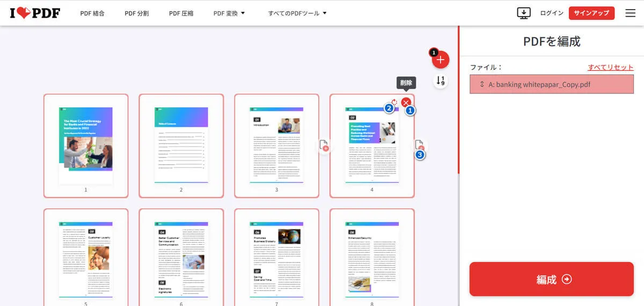644x306 pixels.
Task: Expand the すべてのPDFツール dropdown
Action: pyautogui.click(x=297, y=13)
